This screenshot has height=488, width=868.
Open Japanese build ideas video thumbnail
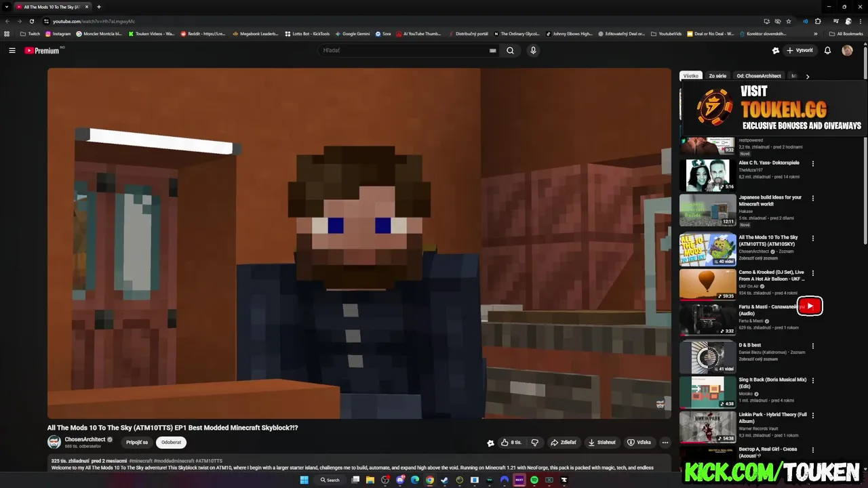coord(708,210)
